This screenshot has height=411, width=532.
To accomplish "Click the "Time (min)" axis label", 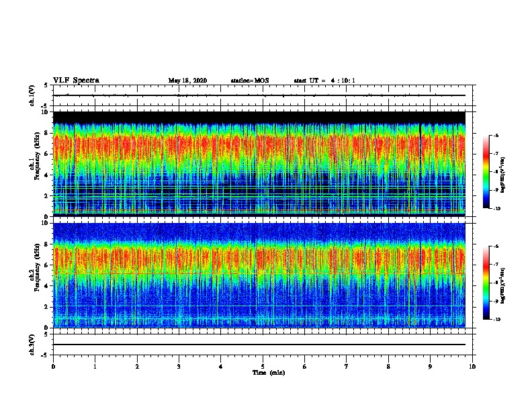I will [x=269, y=373].
